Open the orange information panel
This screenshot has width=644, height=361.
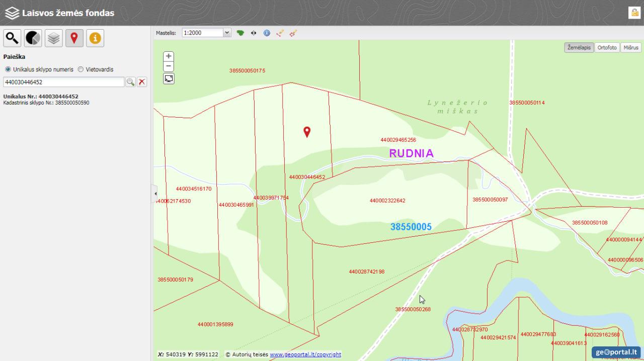95,38
